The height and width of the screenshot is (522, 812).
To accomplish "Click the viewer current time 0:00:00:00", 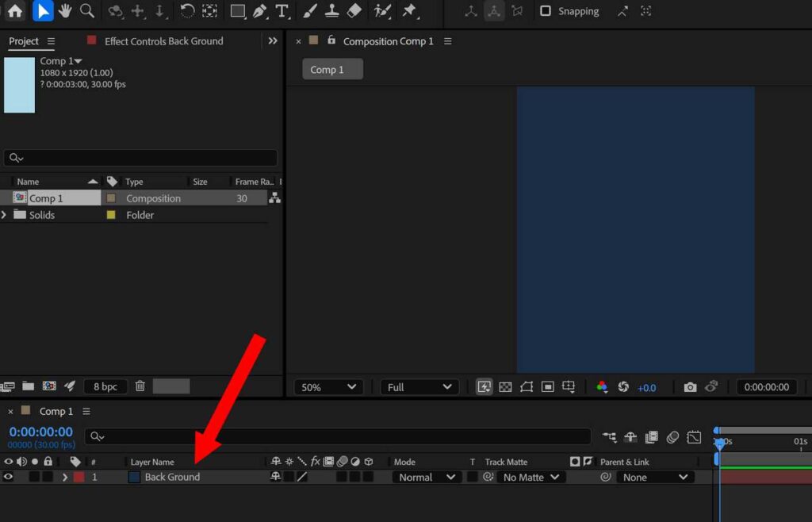I will 767,387.
